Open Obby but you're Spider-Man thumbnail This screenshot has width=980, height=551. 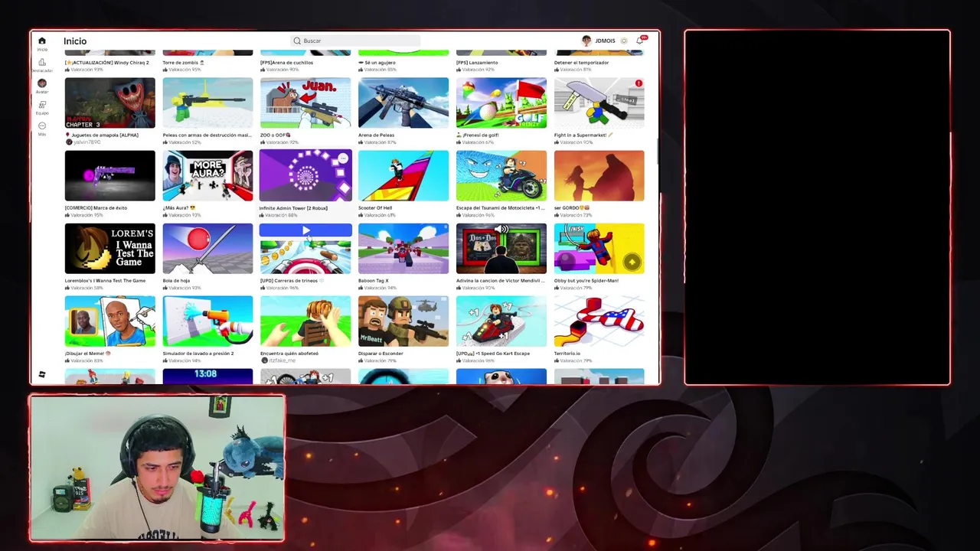[x=599, y=248]
